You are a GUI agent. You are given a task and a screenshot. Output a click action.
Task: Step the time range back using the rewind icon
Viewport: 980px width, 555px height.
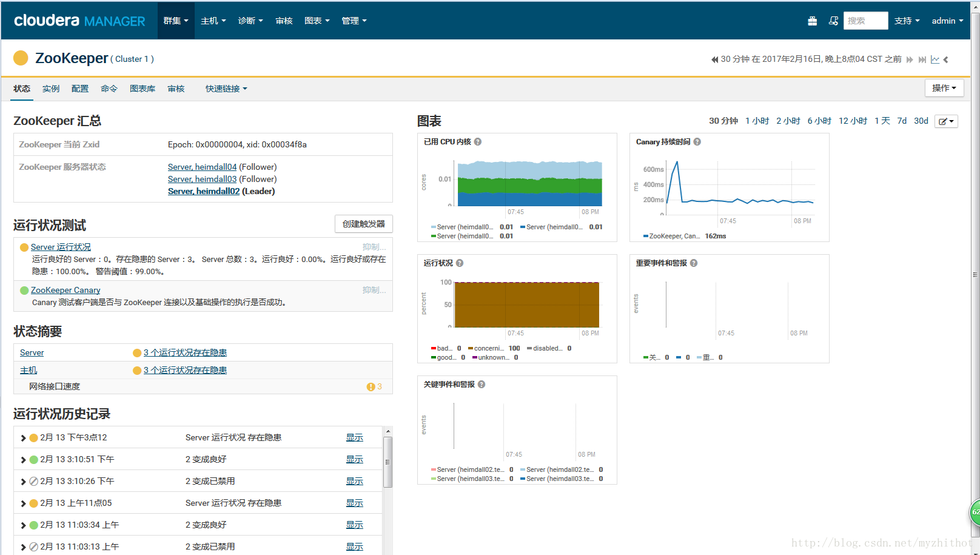[714, 59]
